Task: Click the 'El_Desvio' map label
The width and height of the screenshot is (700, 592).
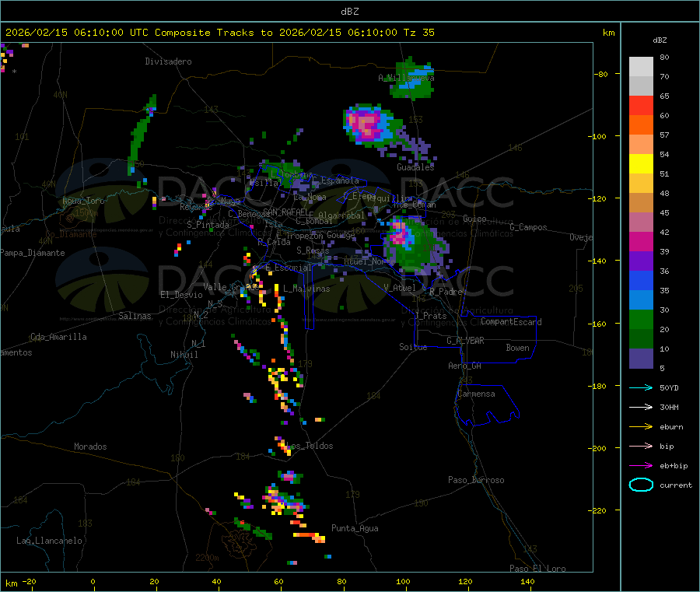Action: pos(181,295)
